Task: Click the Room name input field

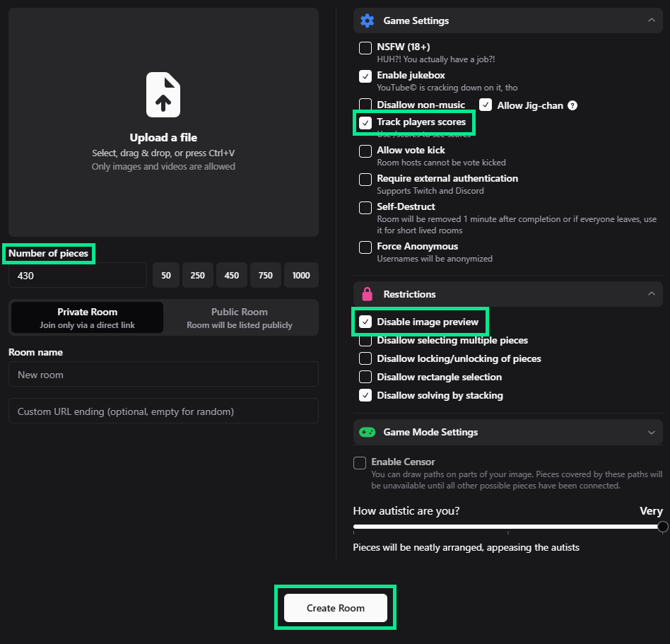Action: click(163, 375)
